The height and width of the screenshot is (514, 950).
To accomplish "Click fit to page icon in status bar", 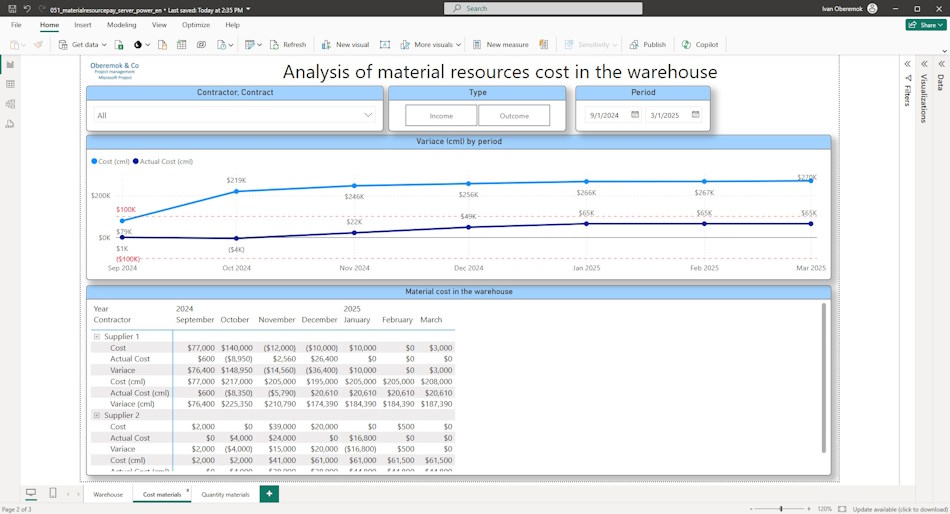I will 842,509.
